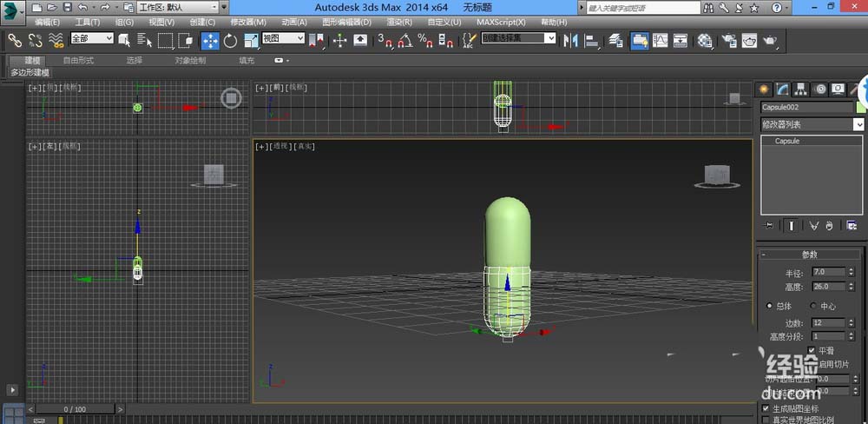868x424 pixels.
Task: Open the Workspace selector dropdown
Action: pyautogui.click(x=177, y=8)
